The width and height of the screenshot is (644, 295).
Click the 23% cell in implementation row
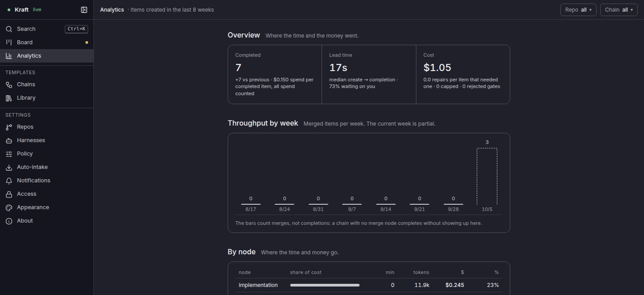(x=493, y=285)
